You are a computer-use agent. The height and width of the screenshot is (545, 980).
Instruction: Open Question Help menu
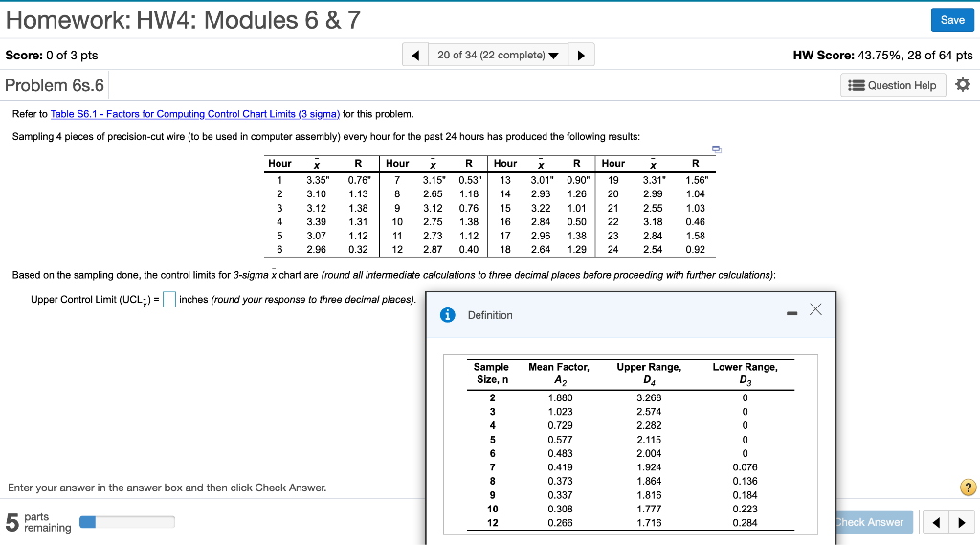pos(893,85)
